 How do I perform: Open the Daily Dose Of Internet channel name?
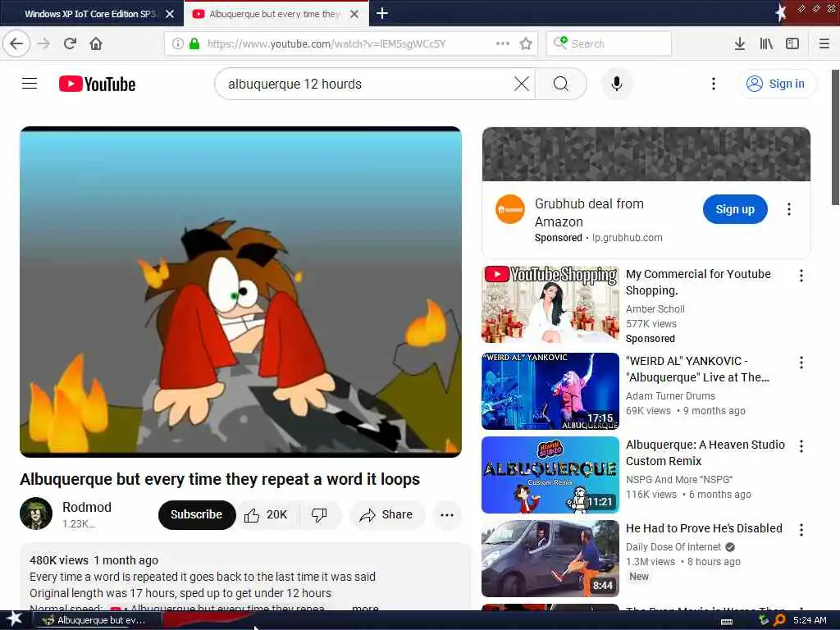point(673,546)
